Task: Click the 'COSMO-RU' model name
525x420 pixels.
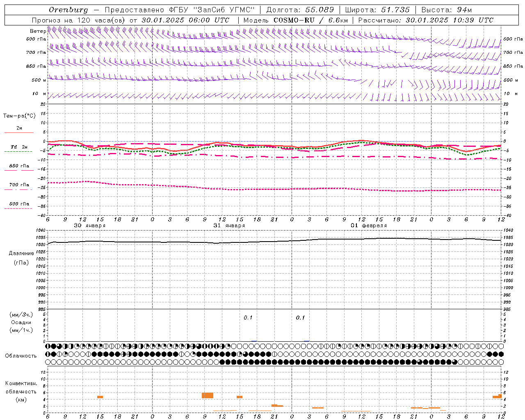Action: coord(294,20)
